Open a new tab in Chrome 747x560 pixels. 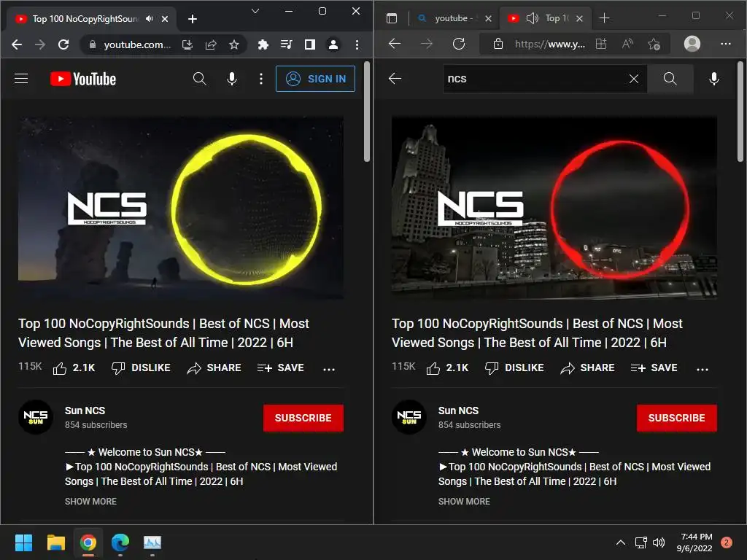(193, 18)
